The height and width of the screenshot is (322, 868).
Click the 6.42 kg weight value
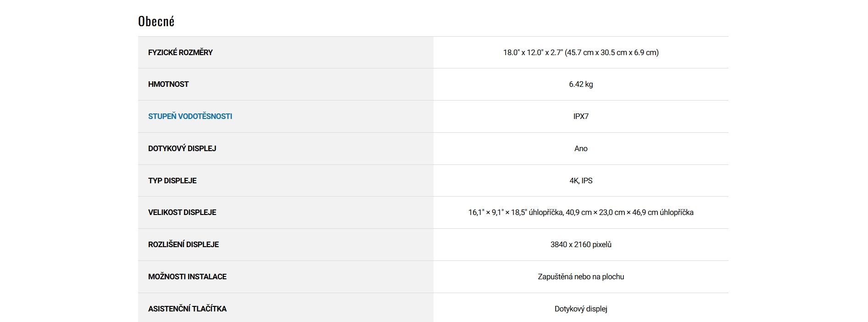click(x=581, y=85)
